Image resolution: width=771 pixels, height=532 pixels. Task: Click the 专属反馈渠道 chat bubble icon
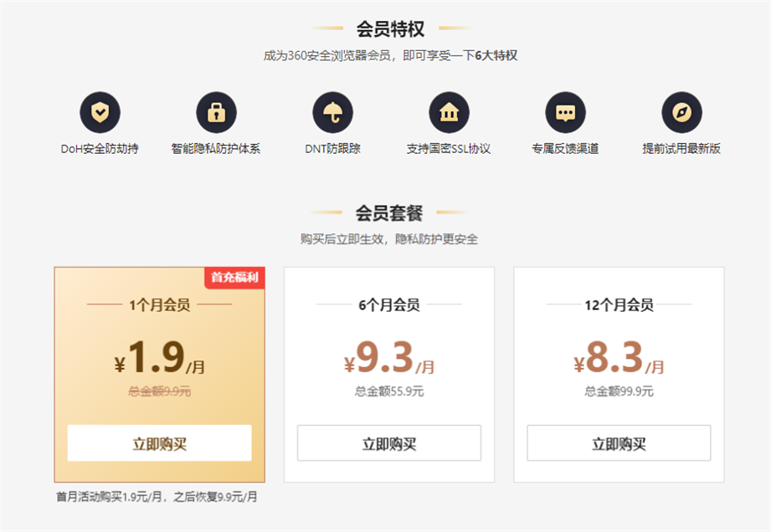tap(565, 112)
